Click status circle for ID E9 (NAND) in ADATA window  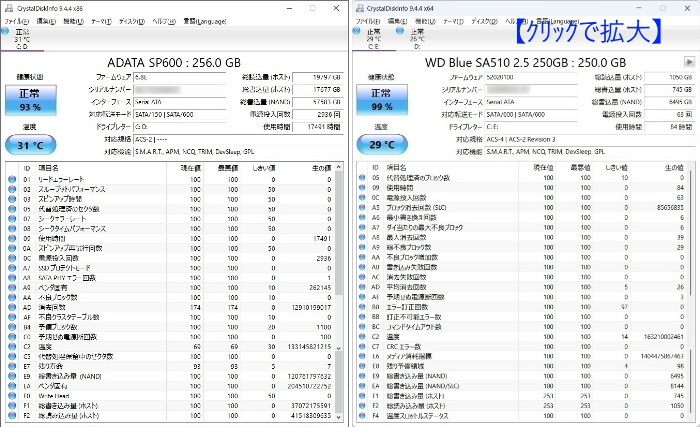coord(12,376)
